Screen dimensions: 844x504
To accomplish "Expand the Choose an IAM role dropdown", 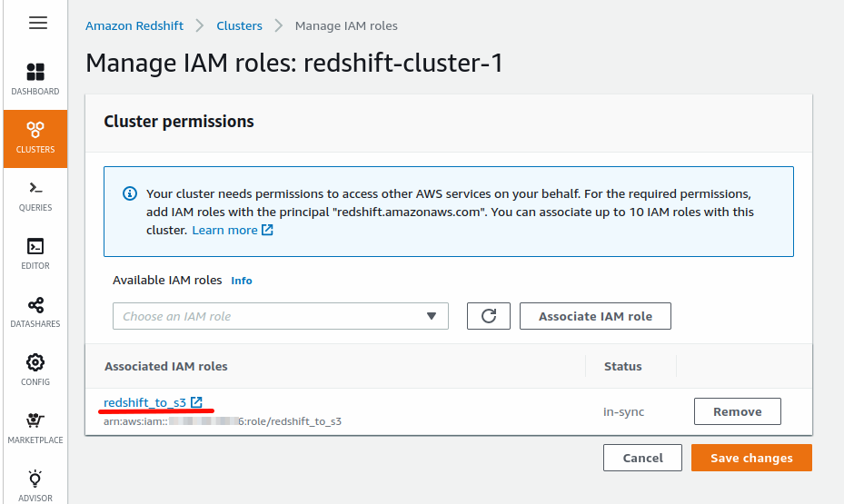I will click(280, 316).
